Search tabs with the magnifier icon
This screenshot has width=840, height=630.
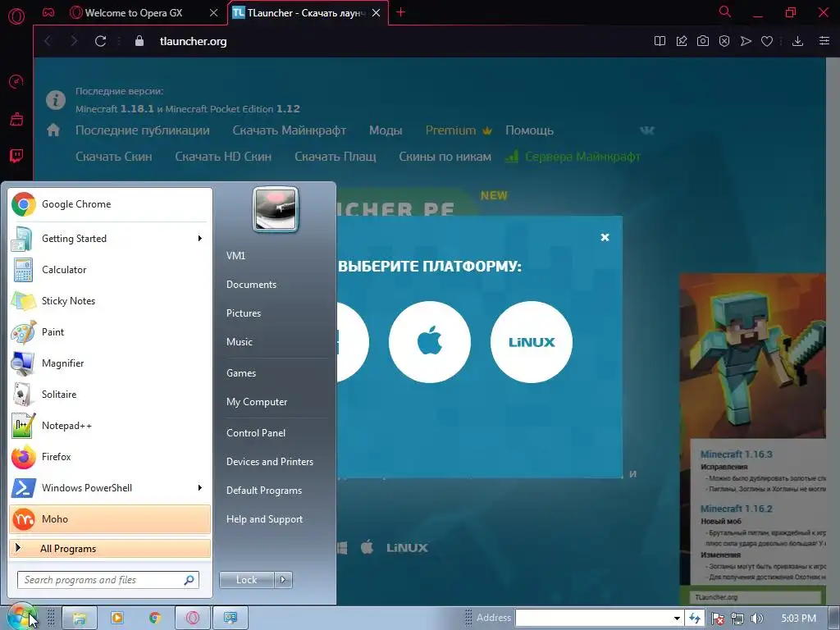[x=725, y=11]
